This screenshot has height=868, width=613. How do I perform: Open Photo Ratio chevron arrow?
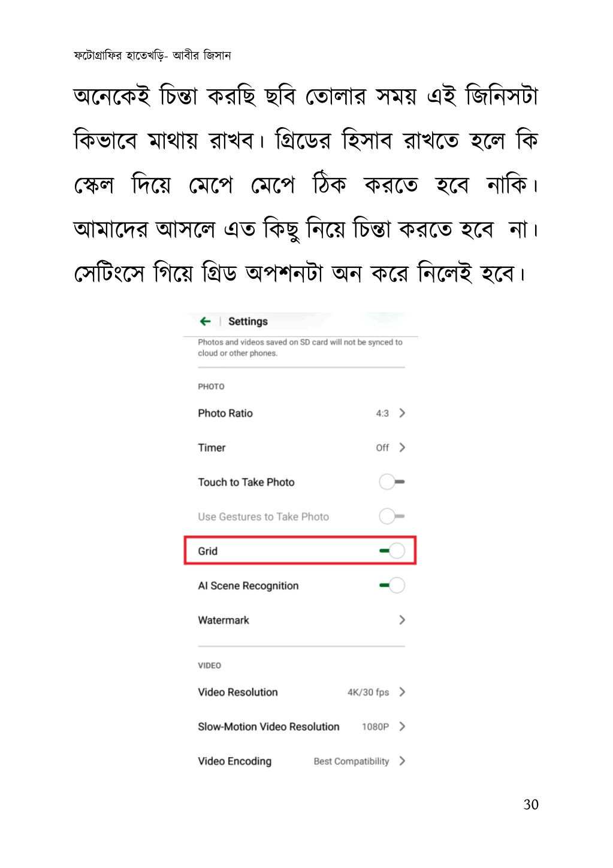point(402,413)
